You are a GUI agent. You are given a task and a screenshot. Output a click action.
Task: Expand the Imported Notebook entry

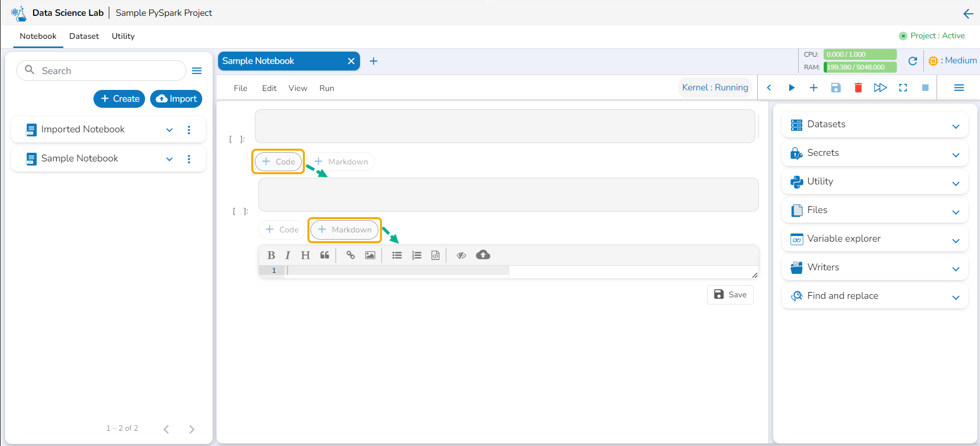[170, 130]
